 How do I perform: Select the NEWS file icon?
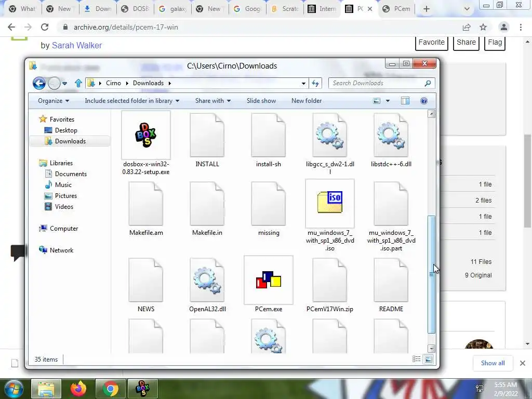click(146, 280)
